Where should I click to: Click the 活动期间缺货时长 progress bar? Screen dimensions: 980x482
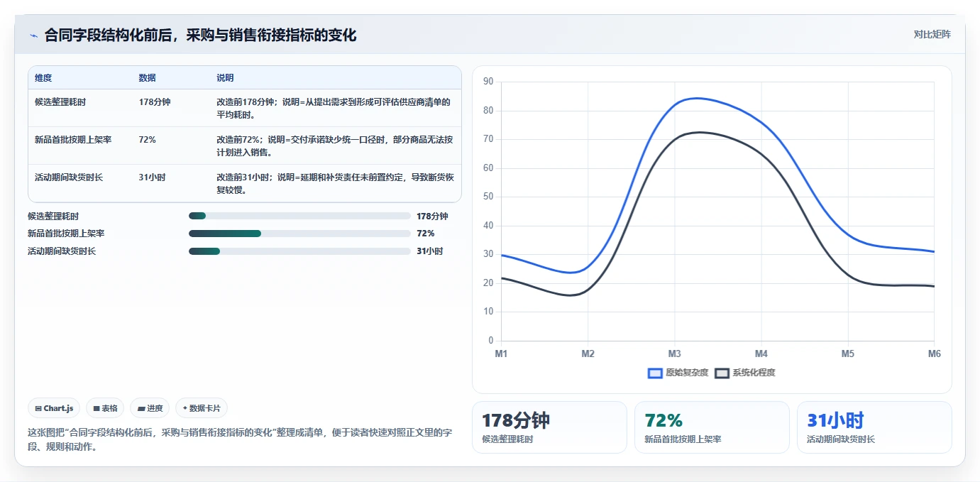click(x=299, y=251)
